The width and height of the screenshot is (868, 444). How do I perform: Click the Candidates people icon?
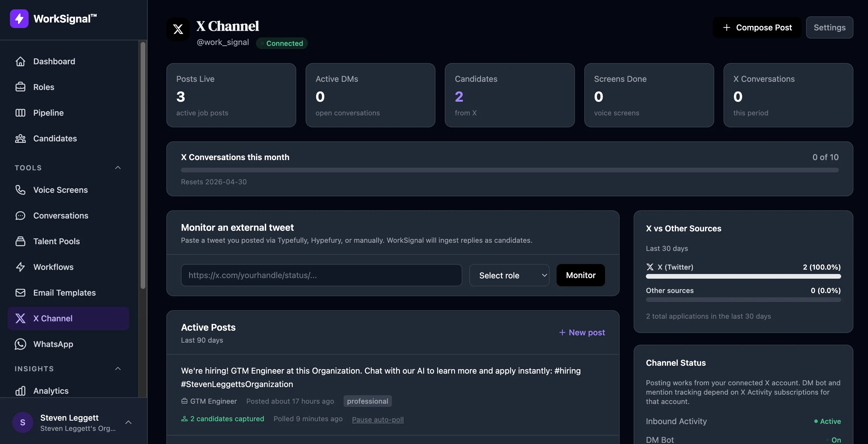(20, 138)
